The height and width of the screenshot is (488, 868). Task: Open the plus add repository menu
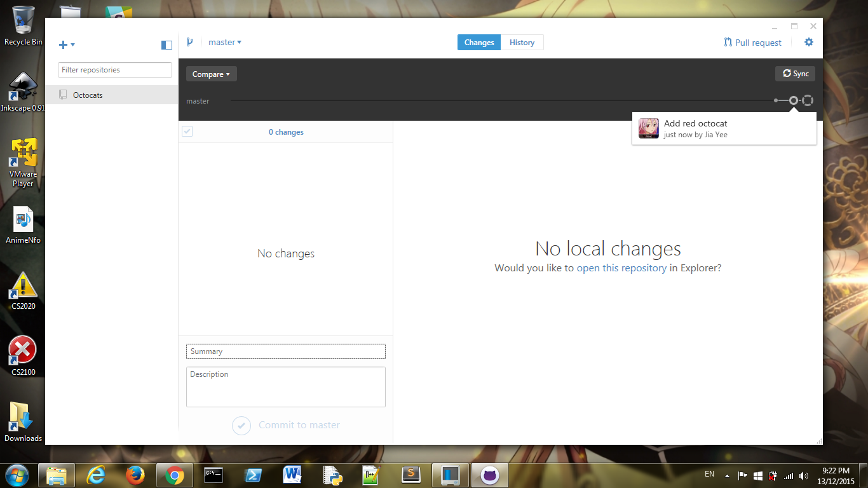tap(67, 44)
